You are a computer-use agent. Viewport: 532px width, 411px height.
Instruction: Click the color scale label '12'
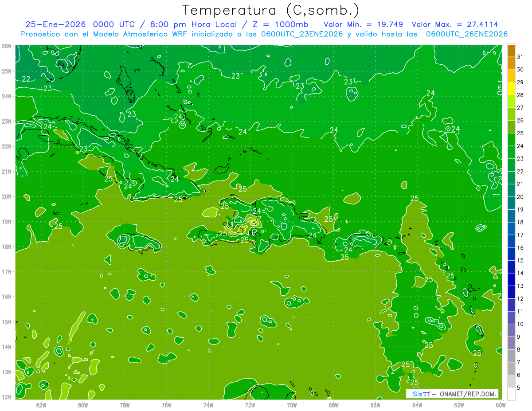coord(520,298)
